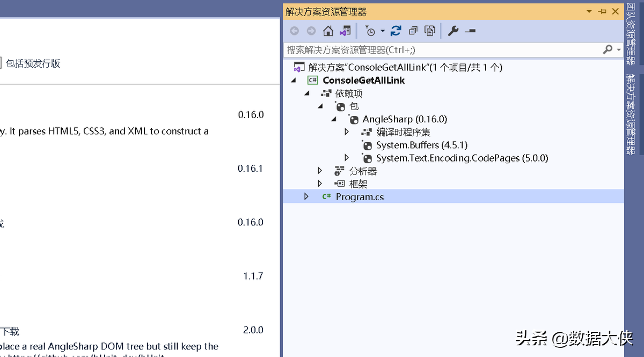Click the Home icon in Solution Explorer toolbar
This screenshot has width=644, height=357.
coord(328,31)
